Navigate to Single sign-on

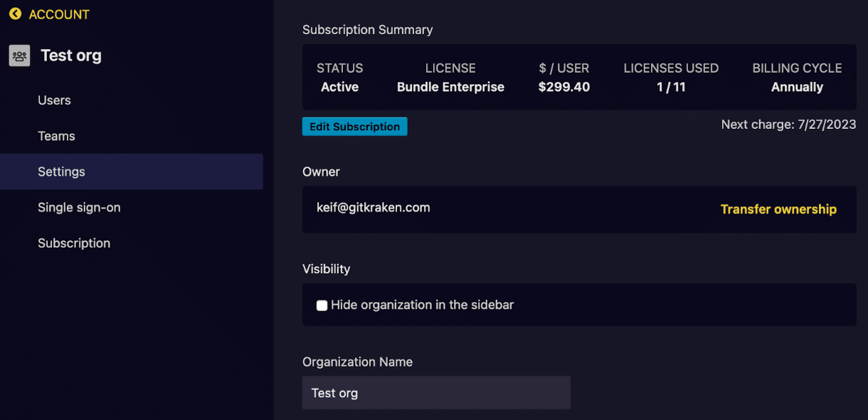point(79,207)
